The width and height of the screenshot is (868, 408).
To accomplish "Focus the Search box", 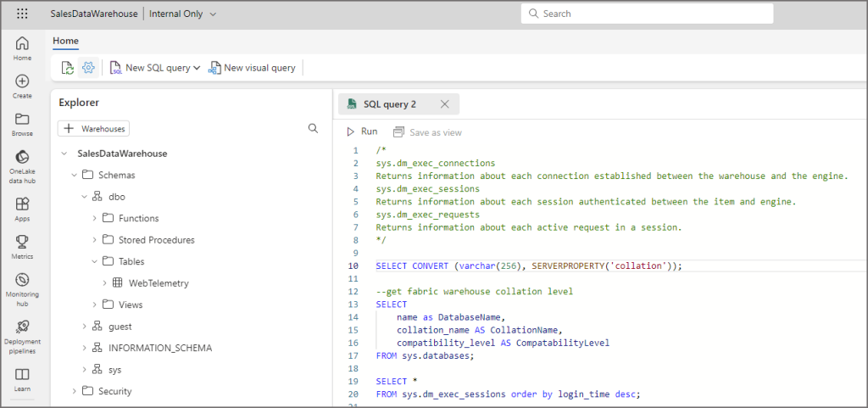I will tap(647, 14).
